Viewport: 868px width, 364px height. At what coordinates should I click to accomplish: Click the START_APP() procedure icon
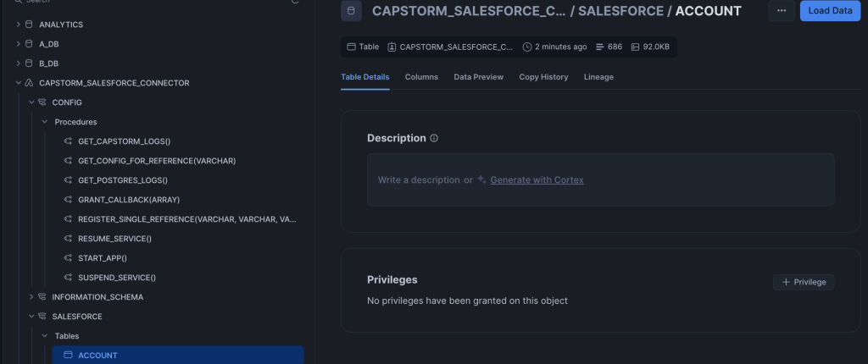click(68, 258)
